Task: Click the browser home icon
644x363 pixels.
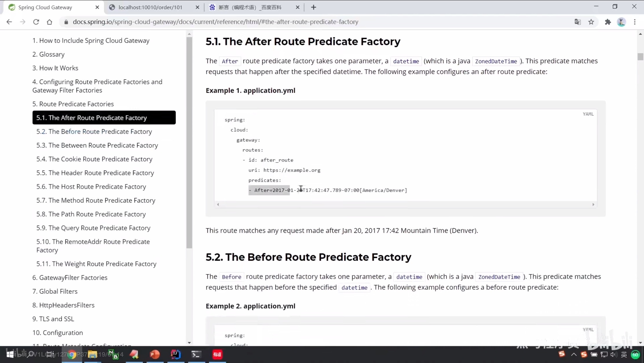Action: coord(49,22)
